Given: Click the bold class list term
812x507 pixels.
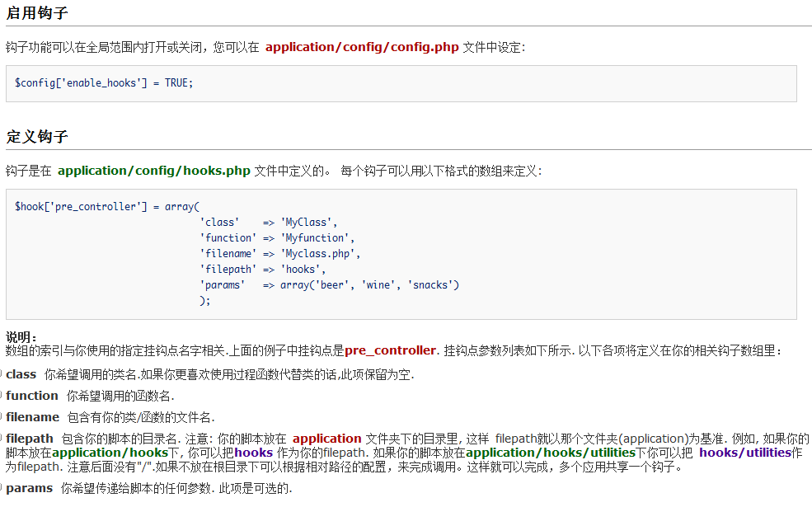Looking at the screenshot, I should [21, 373].
